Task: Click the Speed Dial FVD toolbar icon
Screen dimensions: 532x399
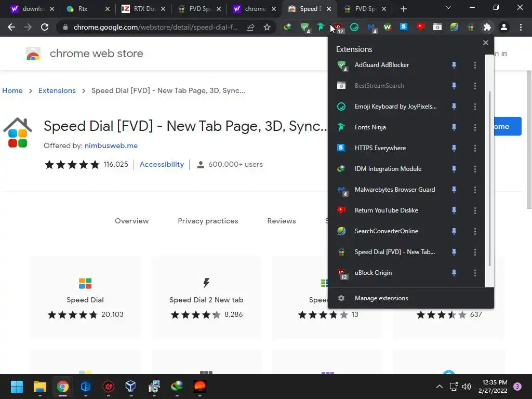Action: click(x=471, y=27)
